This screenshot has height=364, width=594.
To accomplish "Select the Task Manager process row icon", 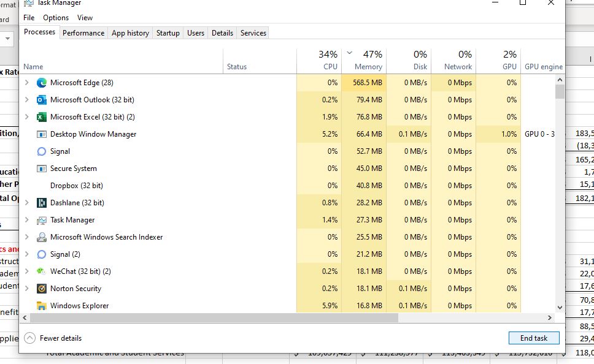I will coord(42,220).
